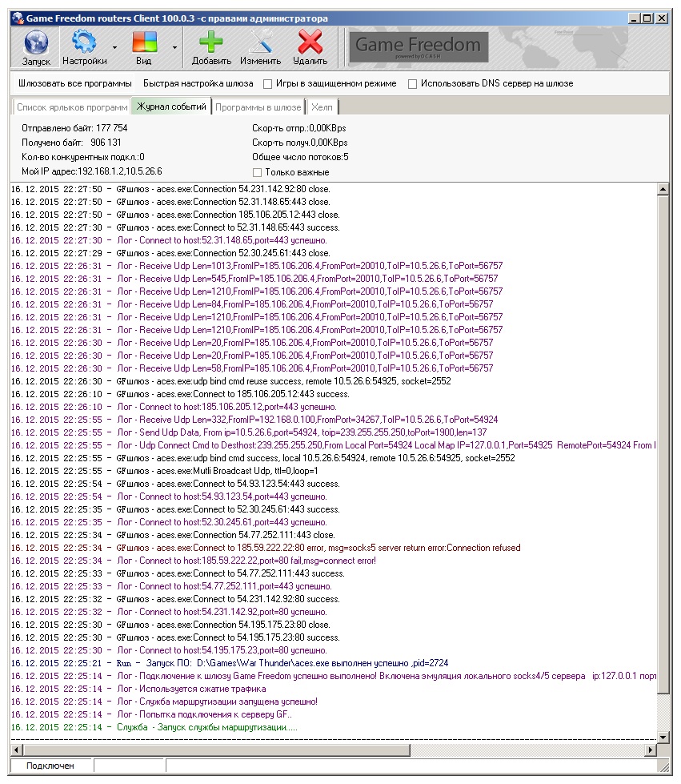
Task: Click the Game Freedom logo banner
Action: tap(419, 47)
